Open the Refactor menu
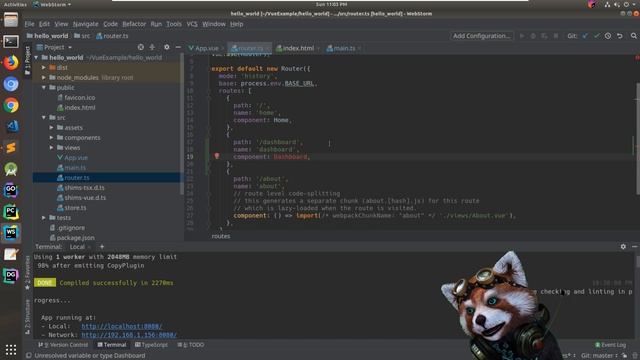The width and height of the screenshot is (640, 360). click(134, 24)
